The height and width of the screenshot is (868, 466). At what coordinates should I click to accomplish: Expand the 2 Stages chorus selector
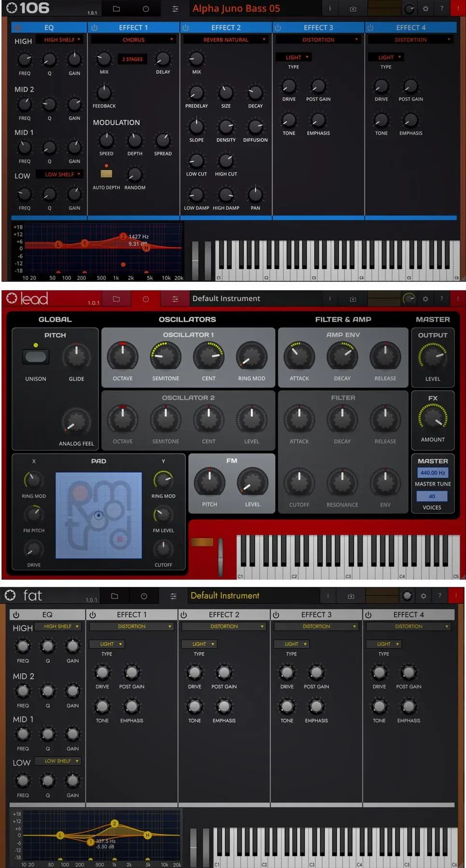[133, 59]
